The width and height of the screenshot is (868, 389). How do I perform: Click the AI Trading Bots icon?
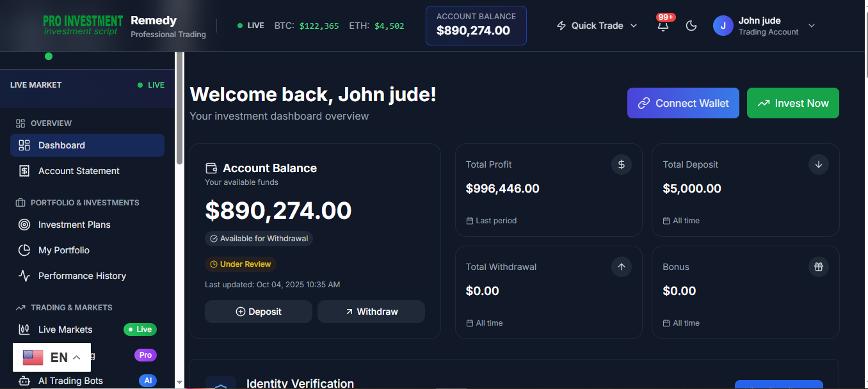(24, 380)
